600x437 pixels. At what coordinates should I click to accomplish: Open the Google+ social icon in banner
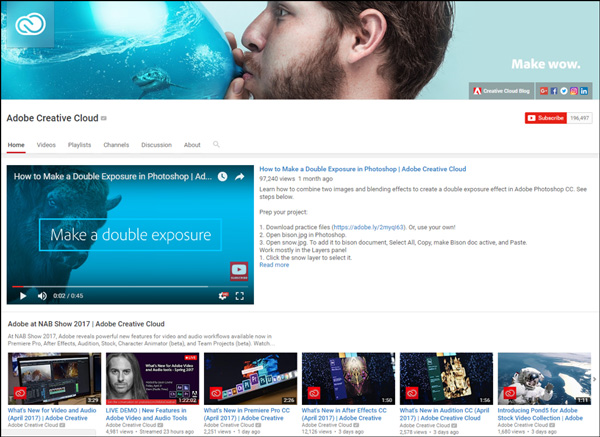(x=544, y=91)
